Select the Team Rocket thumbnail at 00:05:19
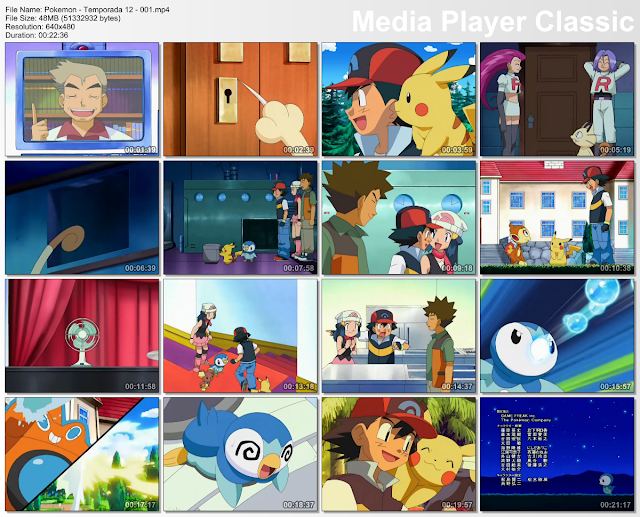 pos(557,99)
